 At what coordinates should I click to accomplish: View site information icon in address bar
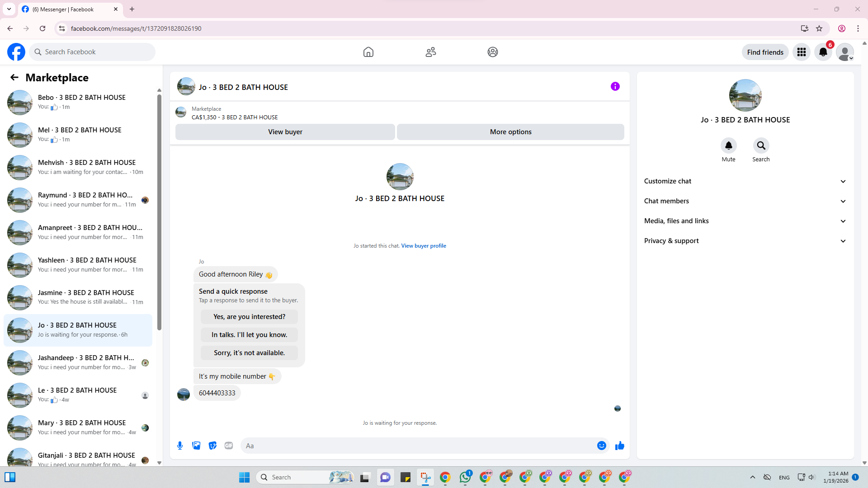coord(62,28)
